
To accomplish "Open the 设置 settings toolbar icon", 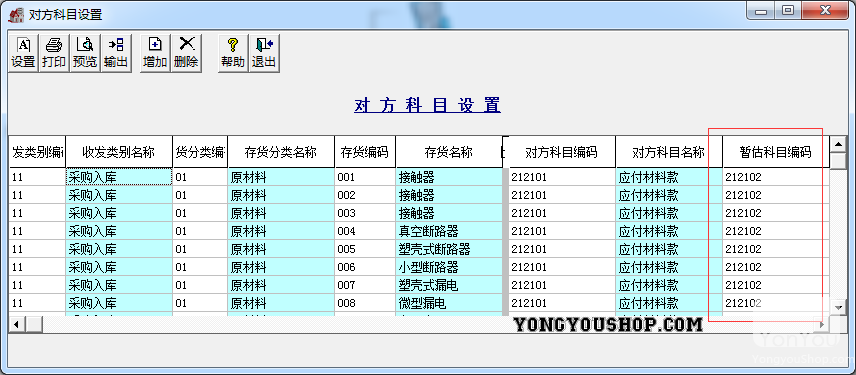I will [23, 53].
